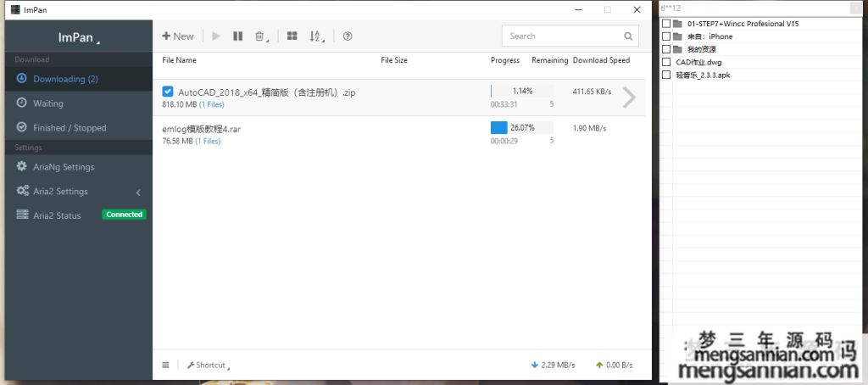This screenshot has height=385, width=868.
Task: Open the trash delete dropdown
Action: [x=260, y=36]
